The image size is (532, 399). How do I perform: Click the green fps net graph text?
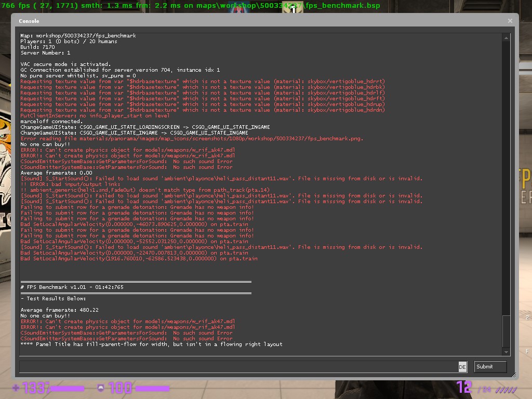click(191, 5)
